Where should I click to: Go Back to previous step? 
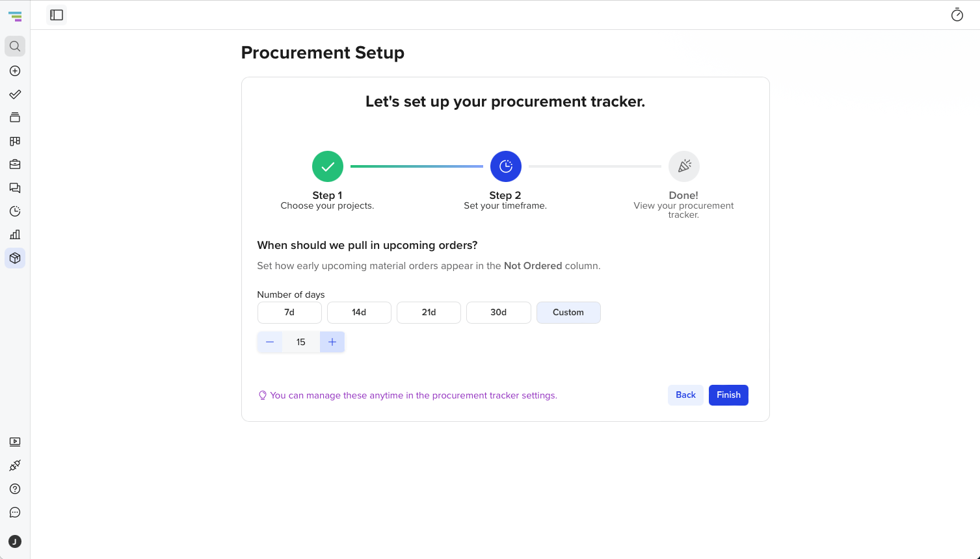coord(685,395)
